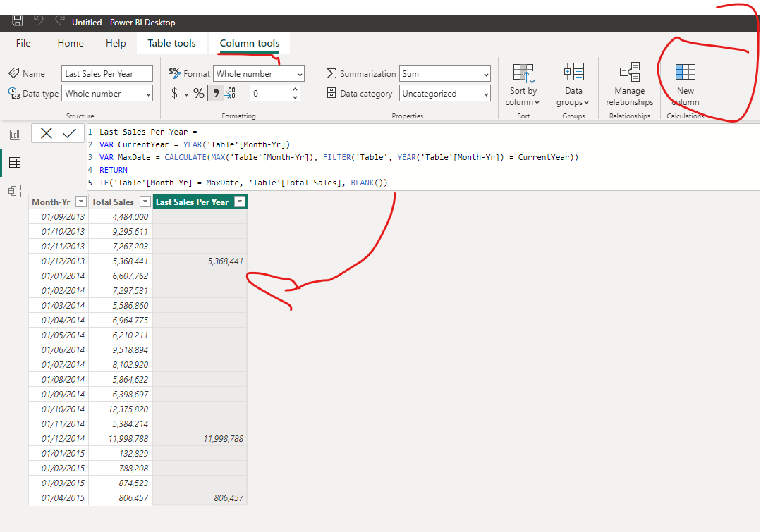This screenshot has height=532, width=761.
Task: Switch to Data table view icon
Action: click(x=15, y=163)
